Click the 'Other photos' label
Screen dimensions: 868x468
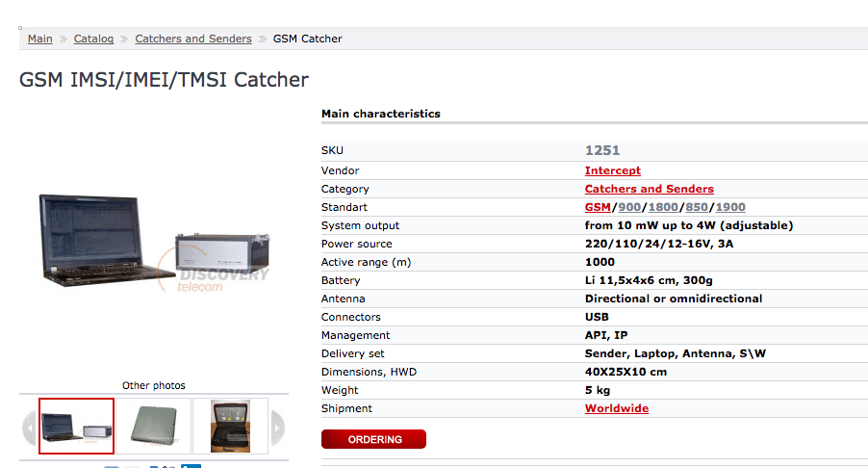pos(153,385)
